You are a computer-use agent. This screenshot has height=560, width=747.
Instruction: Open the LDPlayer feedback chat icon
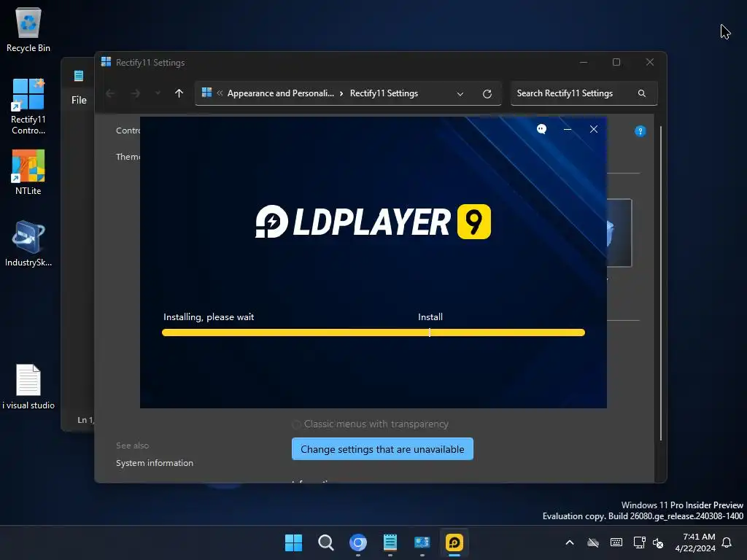pyautogui.click(x=541, y=129)
